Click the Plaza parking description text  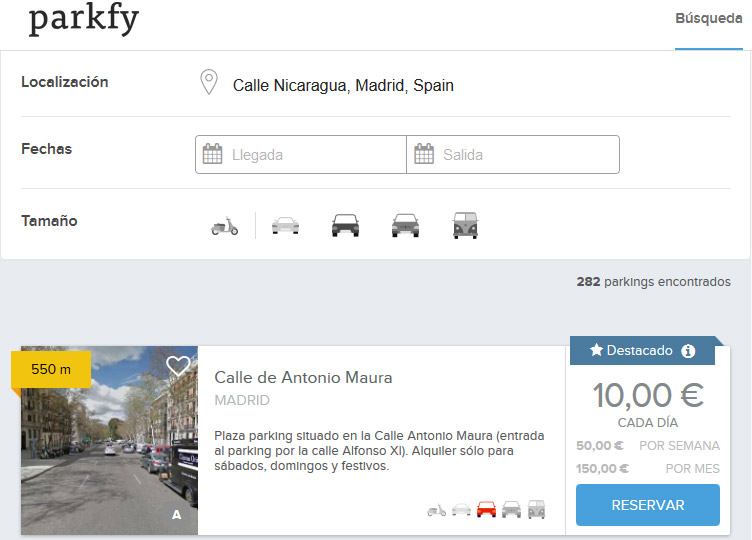tap(379, 451)
